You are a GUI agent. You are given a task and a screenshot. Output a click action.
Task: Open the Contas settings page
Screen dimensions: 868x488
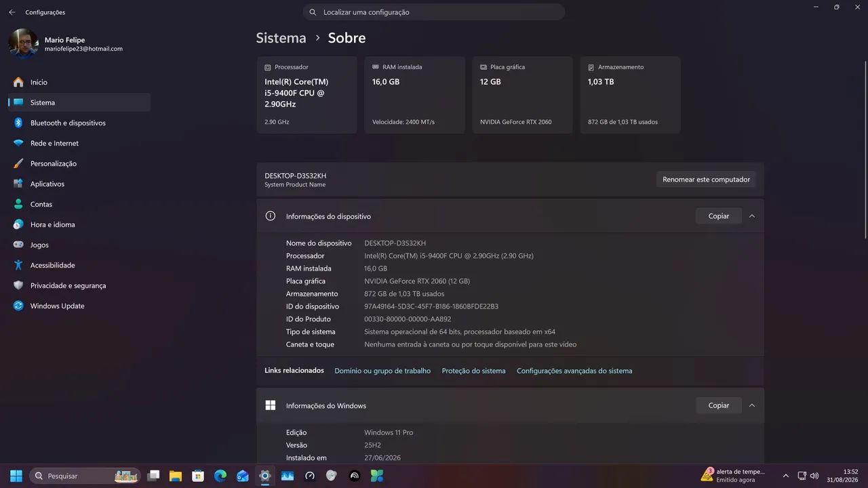(x=79, y=204)
